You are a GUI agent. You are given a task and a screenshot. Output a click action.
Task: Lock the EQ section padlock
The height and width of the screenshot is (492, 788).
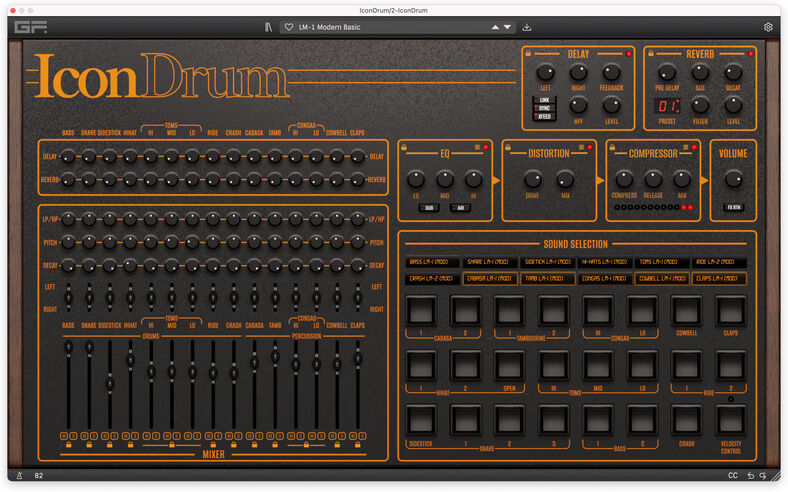(404, 147)
